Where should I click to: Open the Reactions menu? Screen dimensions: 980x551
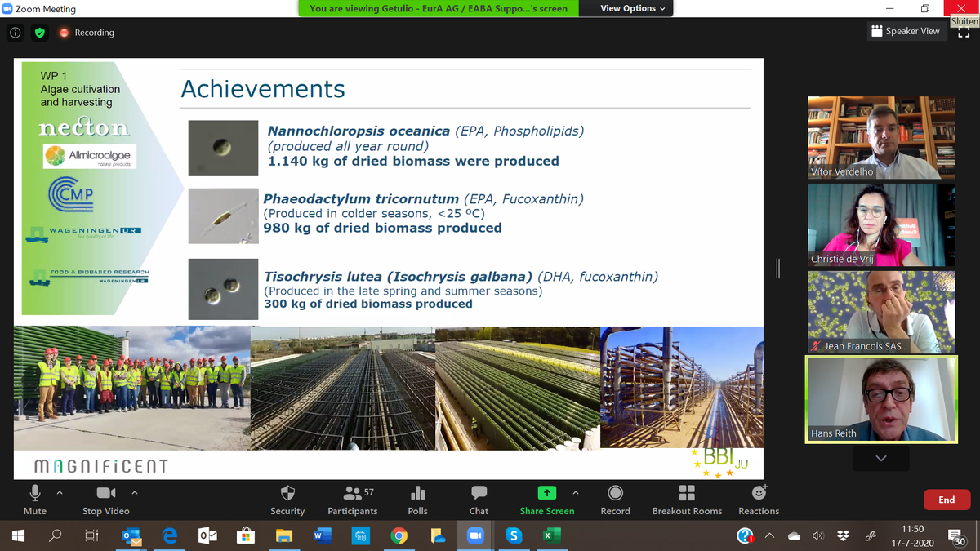(759, 500)
